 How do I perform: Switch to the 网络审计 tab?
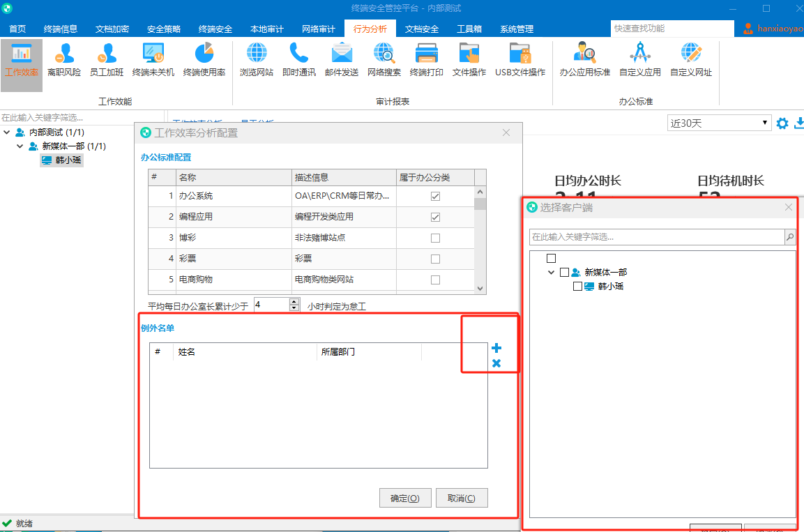319,29
